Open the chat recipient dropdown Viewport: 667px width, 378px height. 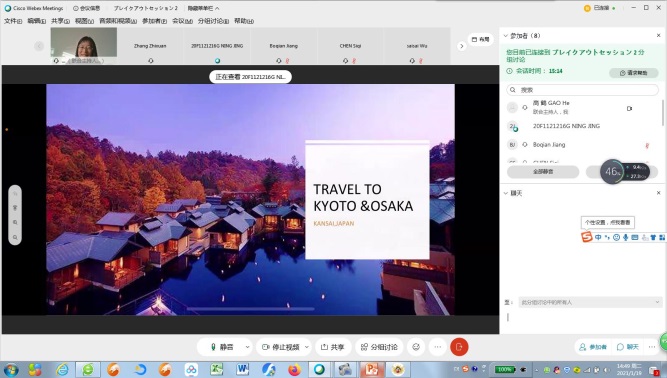point(590,302)
